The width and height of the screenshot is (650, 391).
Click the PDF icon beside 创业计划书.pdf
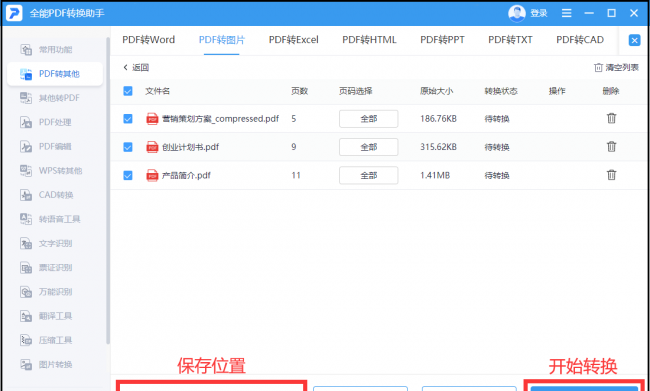click(x=153, y=147)
